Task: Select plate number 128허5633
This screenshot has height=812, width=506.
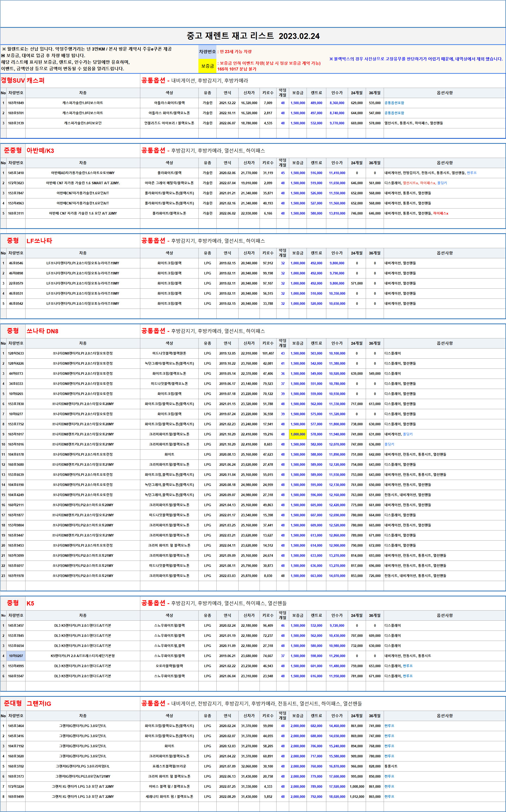Action: (x=16, y=353)
